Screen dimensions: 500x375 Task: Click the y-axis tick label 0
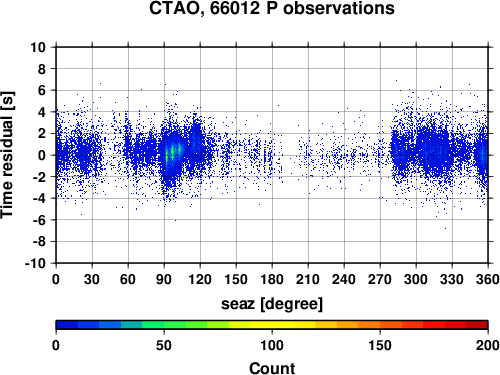(42, 155)
